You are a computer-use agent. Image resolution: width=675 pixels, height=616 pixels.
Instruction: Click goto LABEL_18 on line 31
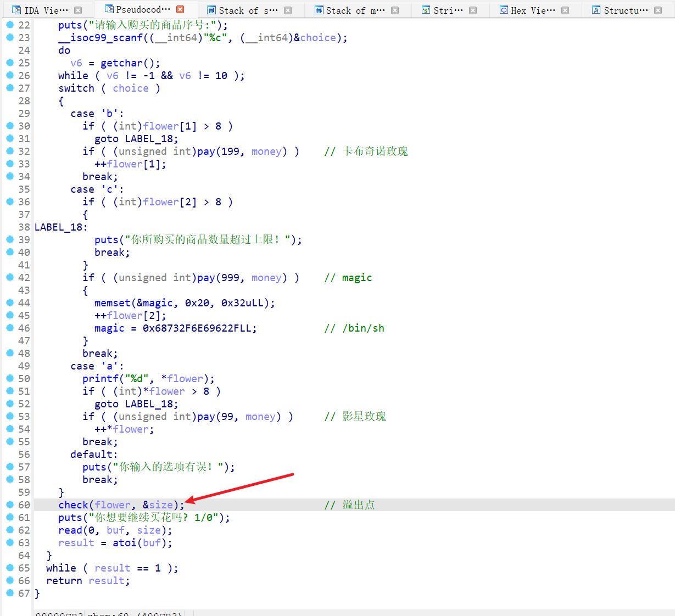point(136,139)
